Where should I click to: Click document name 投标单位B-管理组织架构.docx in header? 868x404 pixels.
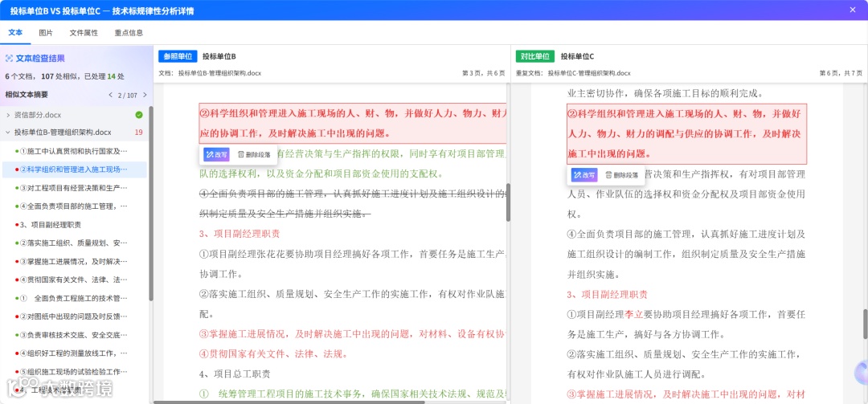tap(219, 73)
